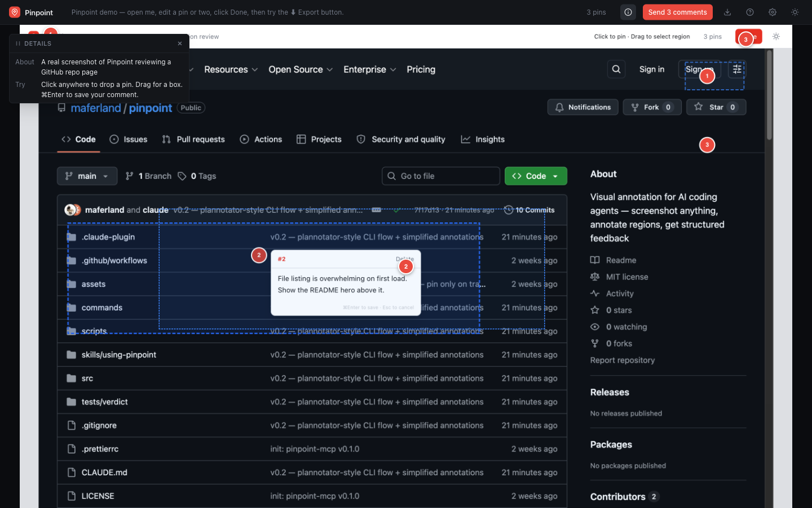Open the CLAUDE.md file name
The width and height of the screenshot is (812, 508).
point(104,472)
